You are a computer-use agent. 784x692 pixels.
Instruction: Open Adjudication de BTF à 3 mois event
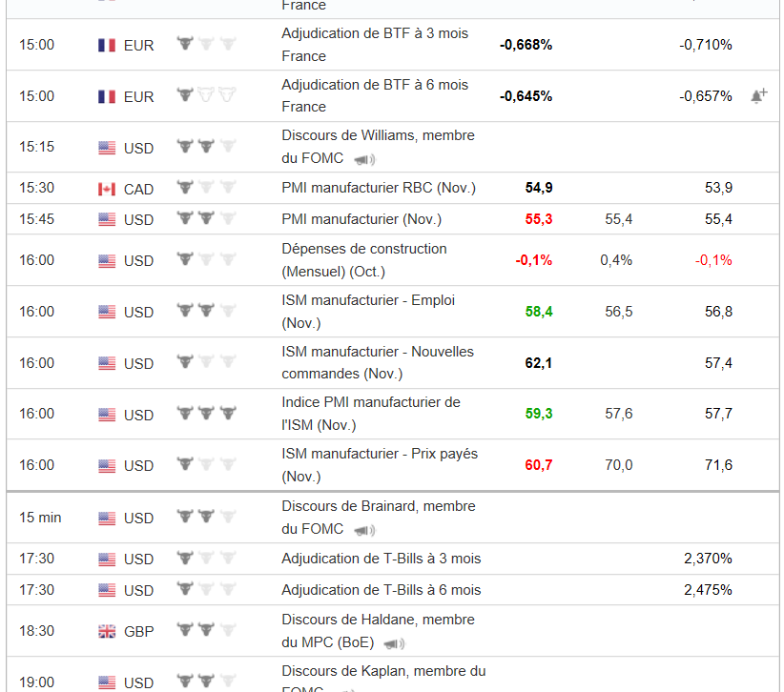[x=375, y=33]
